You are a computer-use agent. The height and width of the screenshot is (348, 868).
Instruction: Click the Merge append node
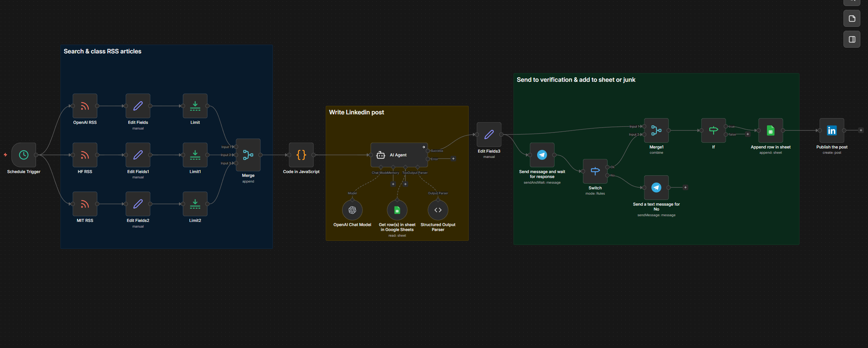tap(248, 155)
